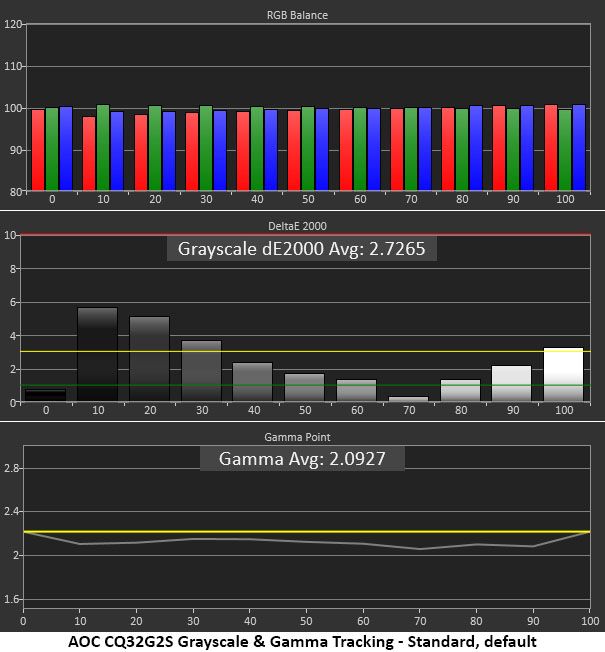This screenshot has height=652, width=605.
Task: Click the DeltaE bar at 0
Action: click(x=45, y=395)
